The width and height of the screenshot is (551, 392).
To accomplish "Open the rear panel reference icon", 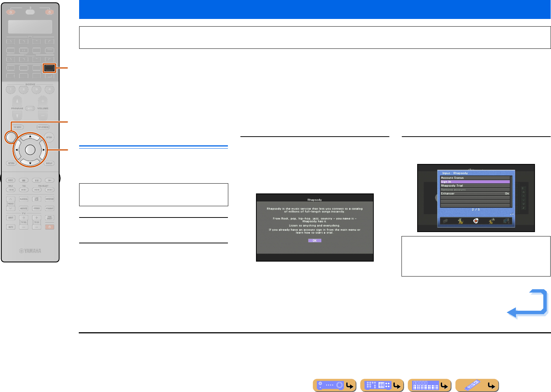I will click(382, 385).
